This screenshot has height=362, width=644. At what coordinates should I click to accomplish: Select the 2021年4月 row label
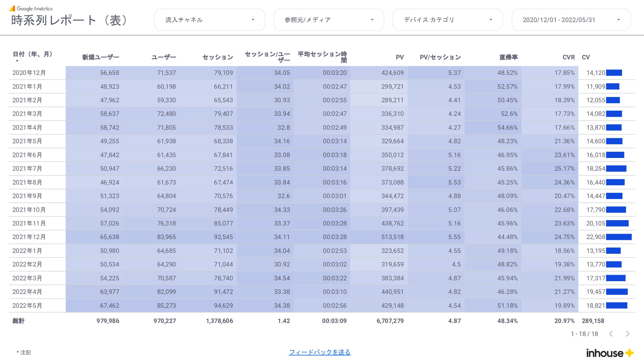tap(27, 127)
